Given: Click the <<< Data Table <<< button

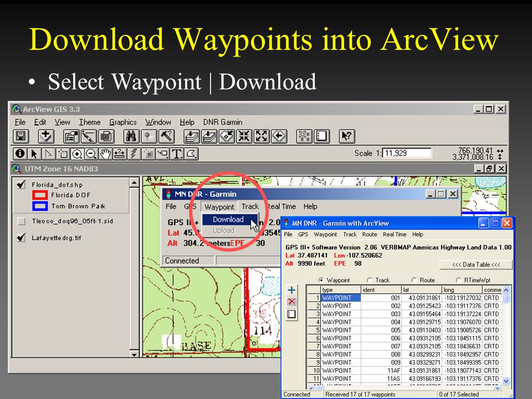Looking at the screenshot, I should tap(476, 265).
